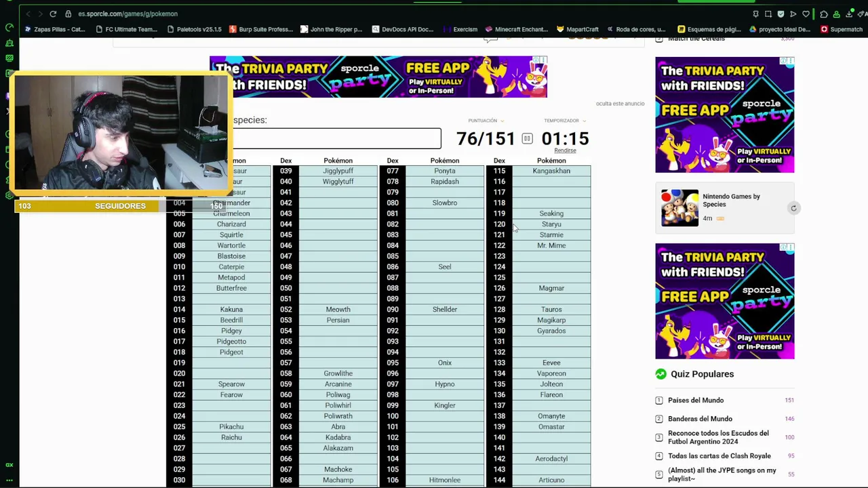Screen dimensions: 868x488
Task: Click the top sidebar circular-arrow icon
Action: tap(9, 28)
